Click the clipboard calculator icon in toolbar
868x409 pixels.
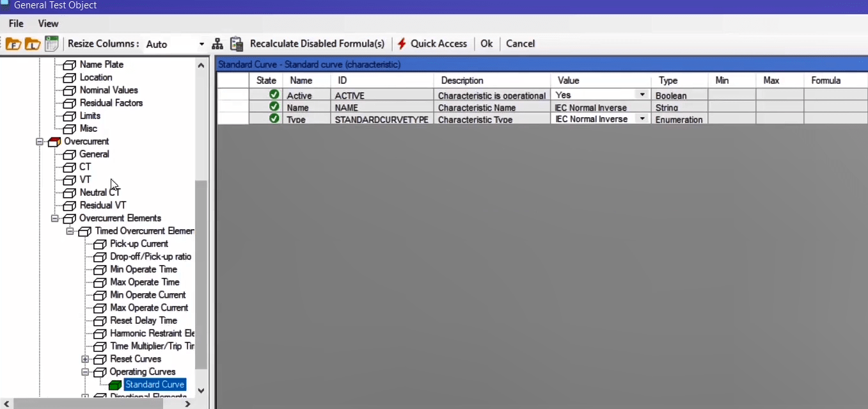[x=237, y=44]
